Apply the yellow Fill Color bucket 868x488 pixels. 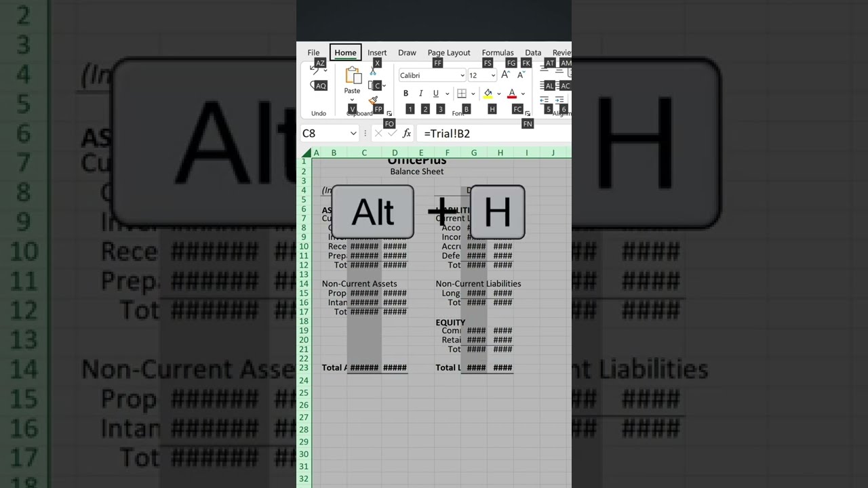click(488, 94)
